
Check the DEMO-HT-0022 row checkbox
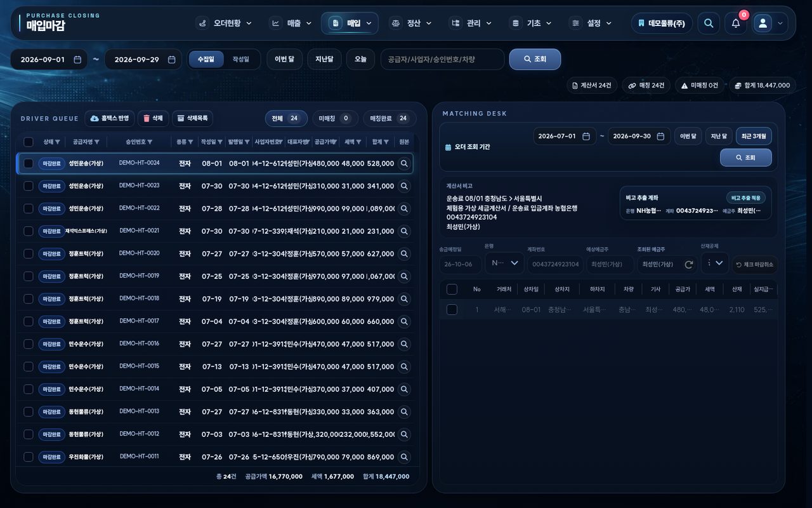pos(29,209)
